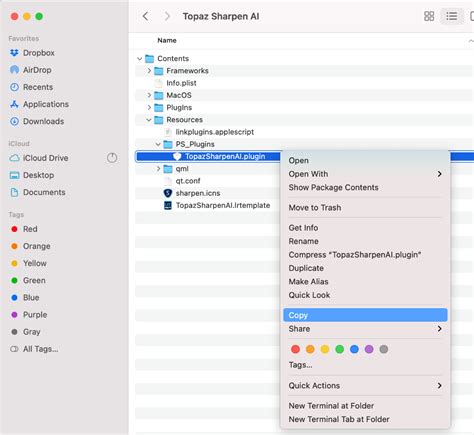Screen dimensions: 474x435
Task: Open Recents clock icon in sidebar
Action: coord(14,87)
